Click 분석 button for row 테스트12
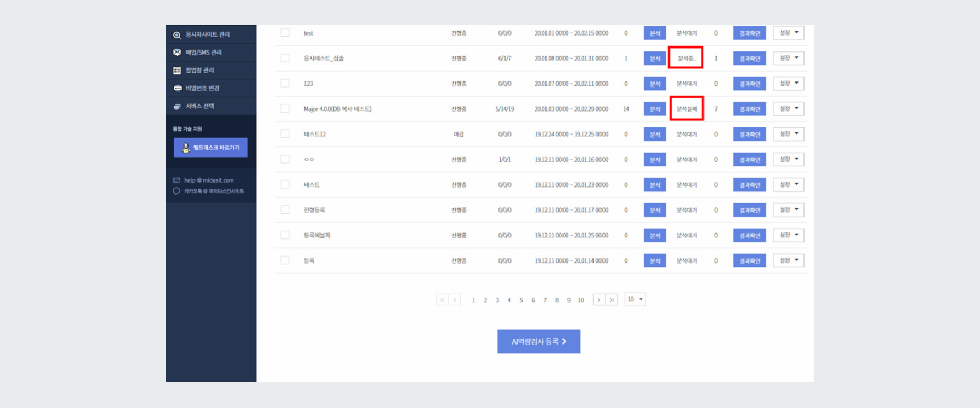Image resolution: width=980 pixels, height=408 pixels. 655,135
